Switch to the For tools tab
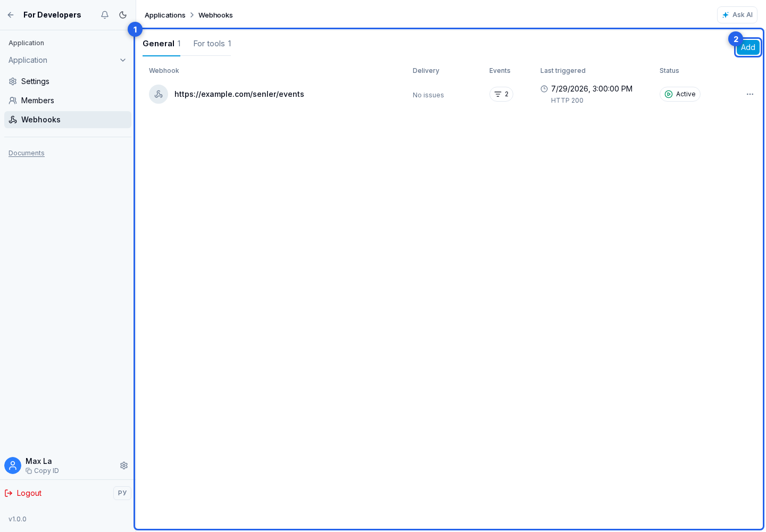Image resolution: width=766 pixels, height=532 pixels. click(x=212, y=44)
